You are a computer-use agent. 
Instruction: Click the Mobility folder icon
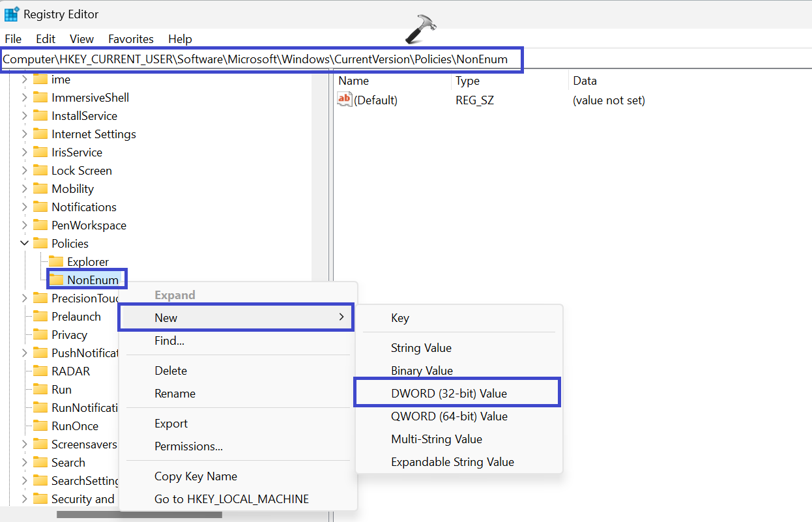(x=41, y=189)
